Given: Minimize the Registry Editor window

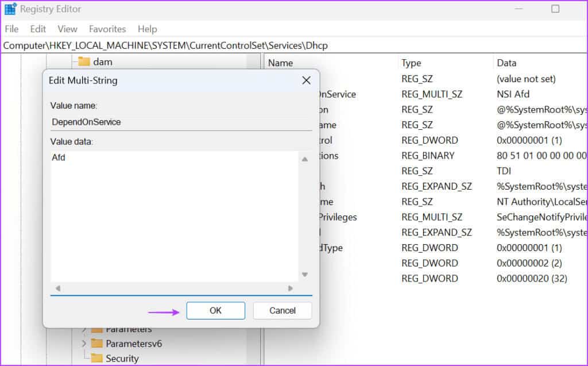Looking at the screenshot, I should point(519,9).
